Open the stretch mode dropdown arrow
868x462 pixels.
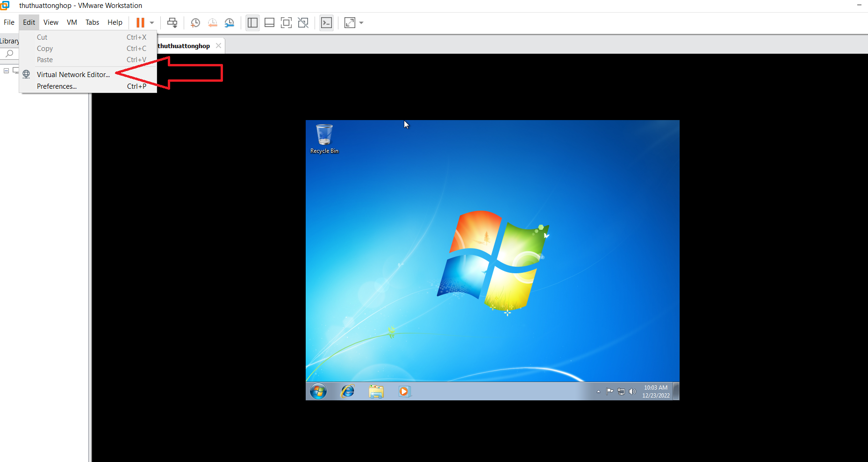(360, 22)
